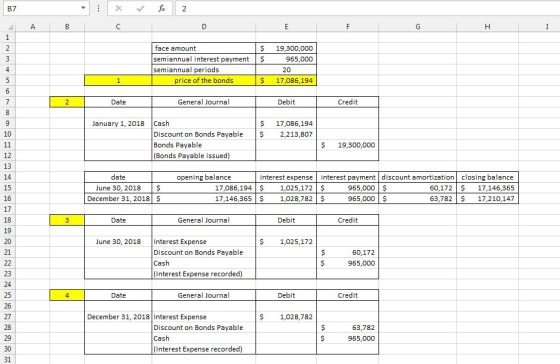Click the 'closing balance' header cell
Viewport: 560px width, 364px height.
click(488, 177)
